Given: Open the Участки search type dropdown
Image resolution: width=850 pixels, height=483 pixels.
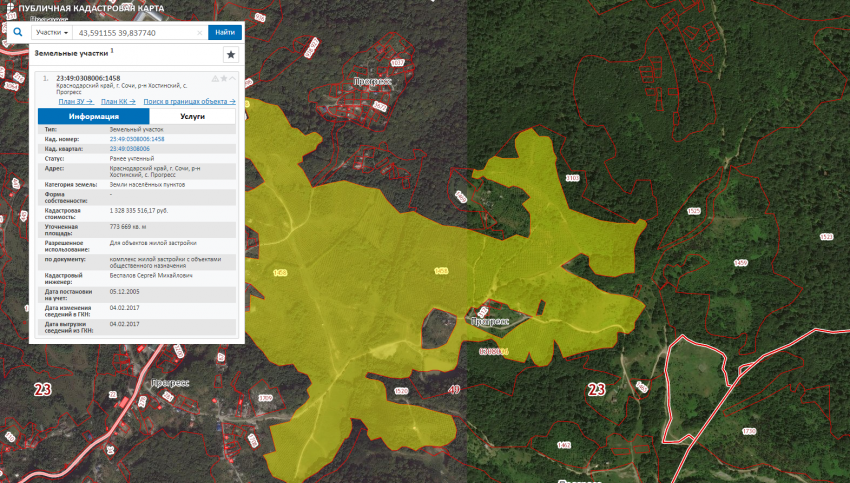Looking at the screenshot, I should [x=51, y=32].
